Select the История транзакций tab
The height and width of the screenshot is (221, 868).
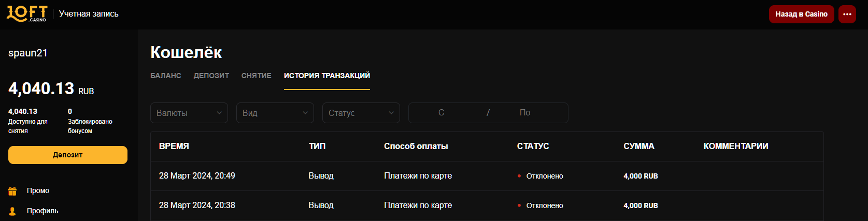coord(327,76)
